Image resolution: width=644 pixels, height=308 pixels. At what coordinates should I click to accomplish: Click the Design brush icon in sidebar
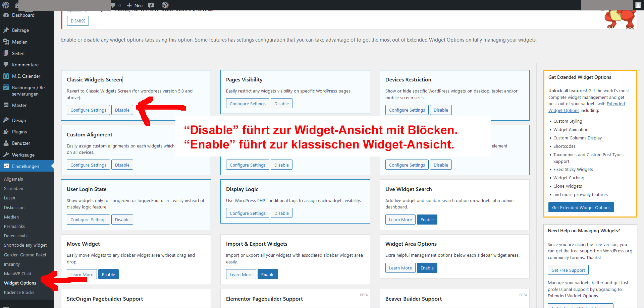[6, 120]
